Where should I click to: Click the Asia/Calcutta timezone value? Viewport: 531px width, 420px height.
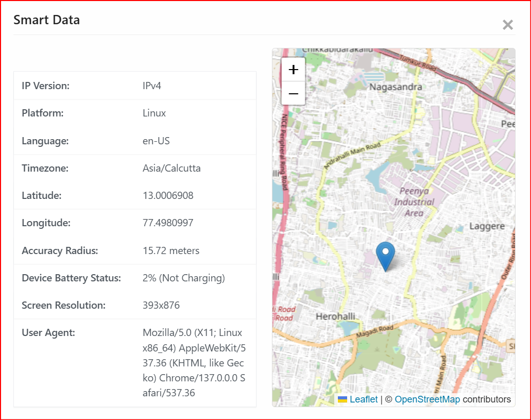click(x=172, y=169)
